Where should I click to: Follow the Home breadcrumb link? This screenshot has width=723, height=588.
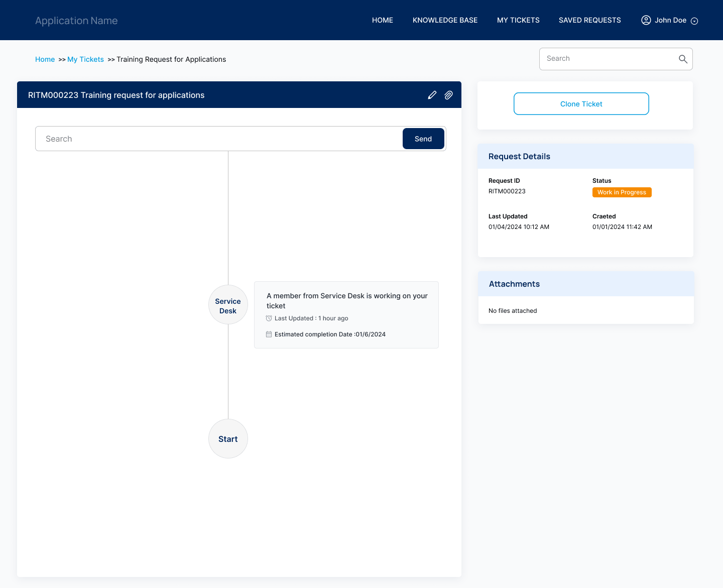coord(45,59)
